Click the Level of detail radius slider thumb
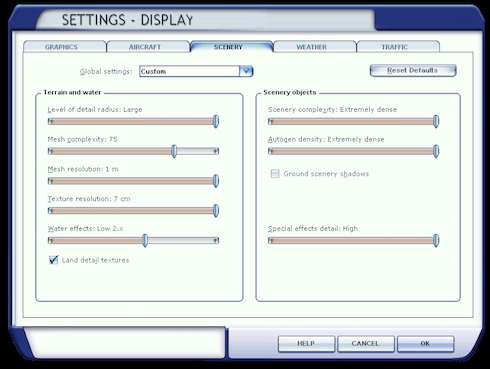 [x=216, y=121]
